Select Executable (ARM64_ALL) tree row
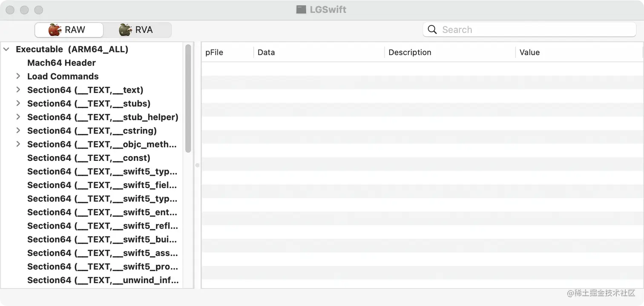This screenshot has height=306, width=644. (92, 49)
